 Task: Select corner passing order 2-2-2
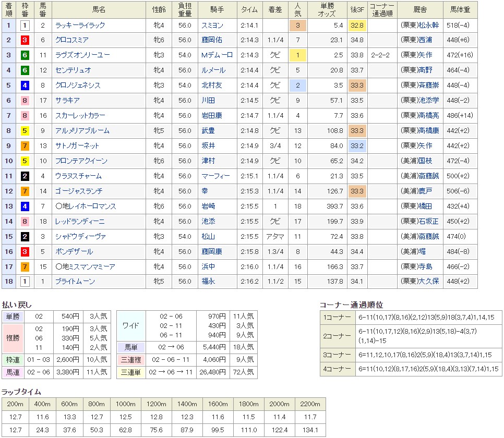[380, 55]
